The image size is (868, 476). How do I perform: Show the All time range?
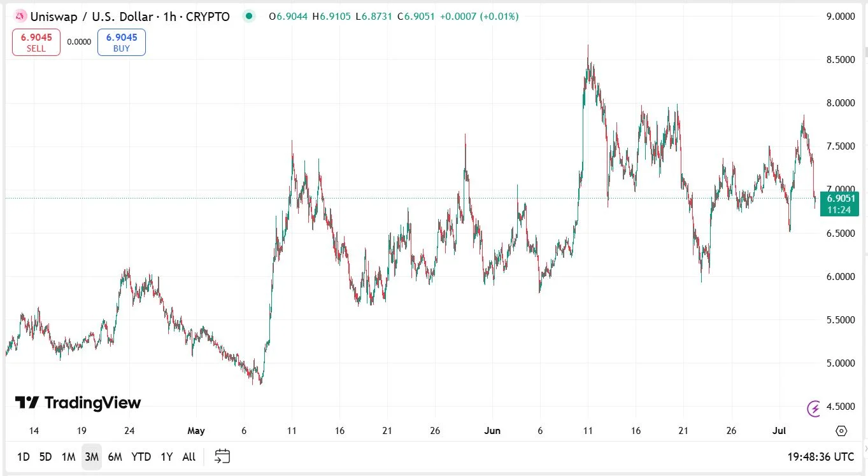click(189, 456)
